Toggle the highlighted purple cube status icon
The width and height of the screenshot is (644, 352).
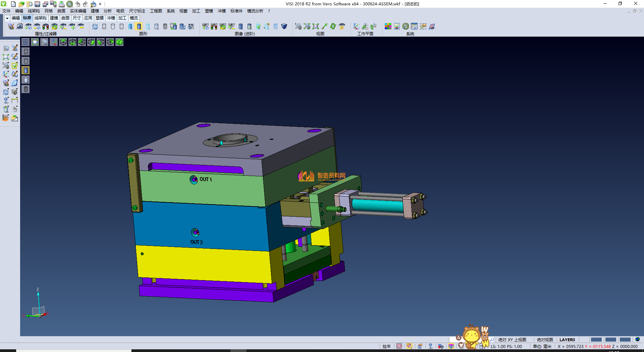pos(451,346)
